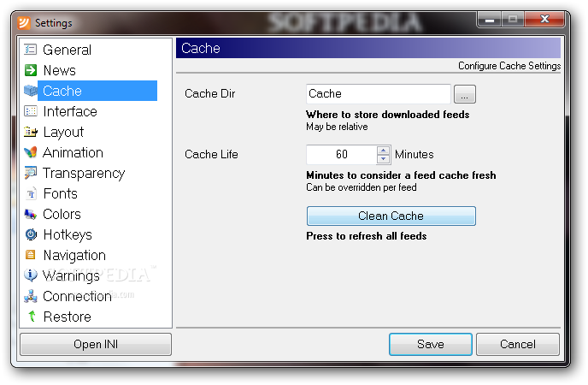The width and height of the screenshot is (588, 385).
Task: Increase Cache Life with up arrow
Action: pyautogui.click(x=383, y=151)
